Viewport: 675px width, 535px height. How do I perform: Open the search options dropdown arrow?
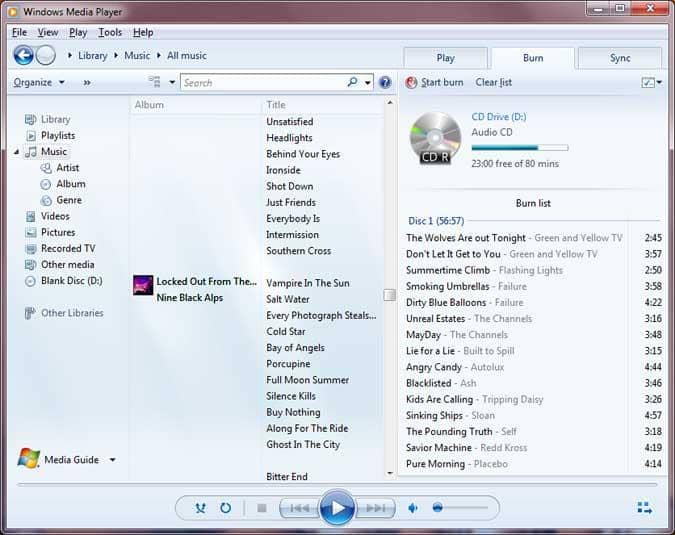368,82
